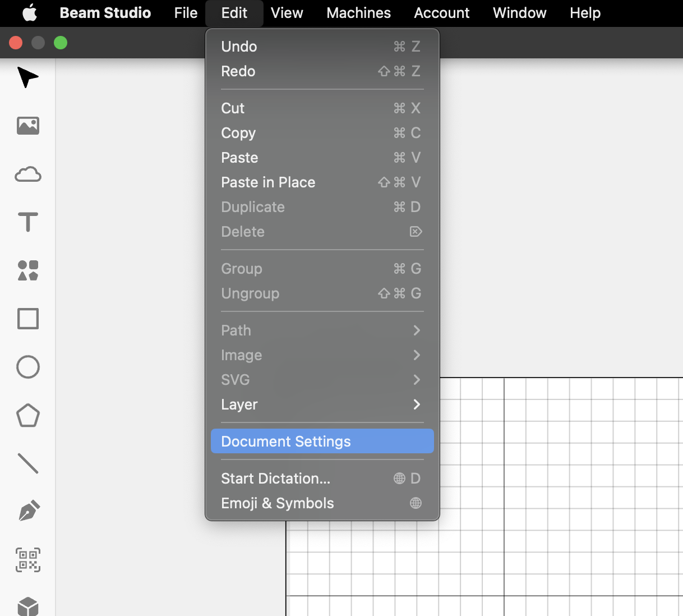Expand the SVG submenu

(322, 380)
